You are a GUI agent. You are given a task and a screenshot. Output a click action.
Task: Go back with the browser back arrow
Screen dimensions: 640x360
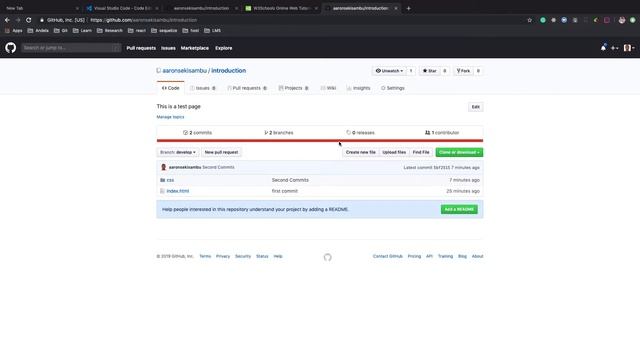[7, 20]
